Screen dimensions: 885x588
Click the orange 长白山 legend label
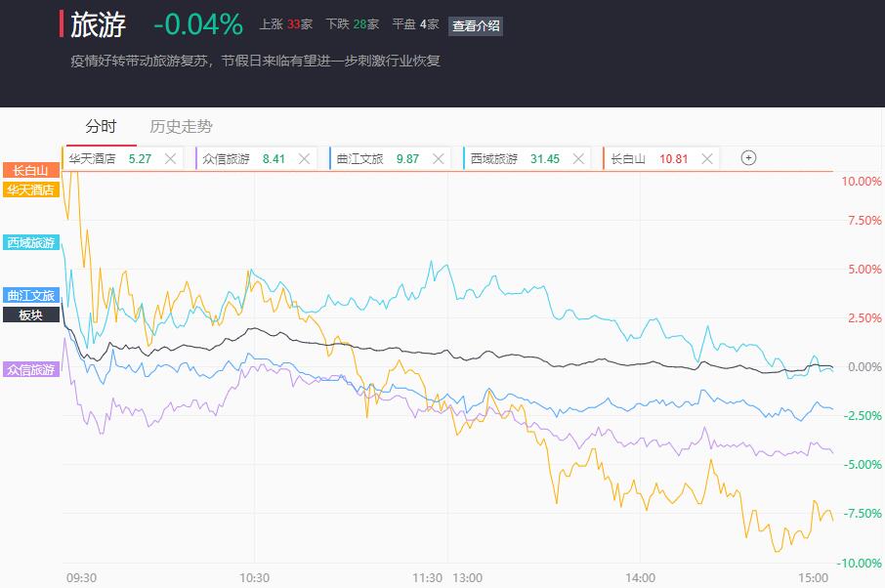(31, 170)
